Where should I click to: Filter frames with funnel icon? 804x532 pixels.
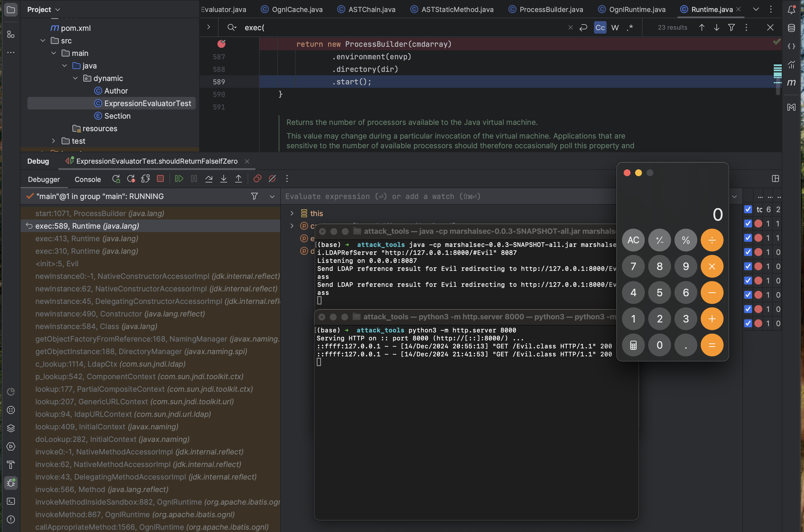pyautogui.click(x=254, y=196)
